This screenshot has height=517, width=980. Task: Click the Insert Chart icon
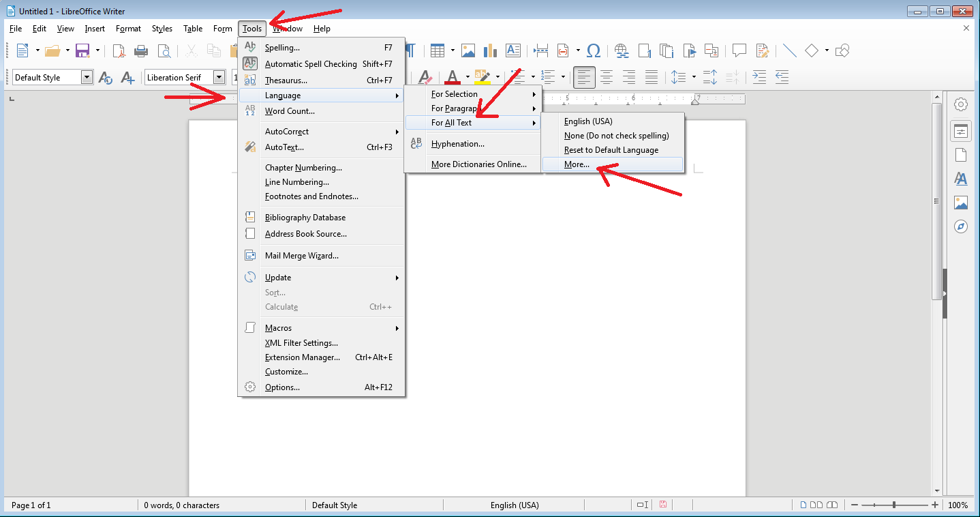[x=490, y=50]
